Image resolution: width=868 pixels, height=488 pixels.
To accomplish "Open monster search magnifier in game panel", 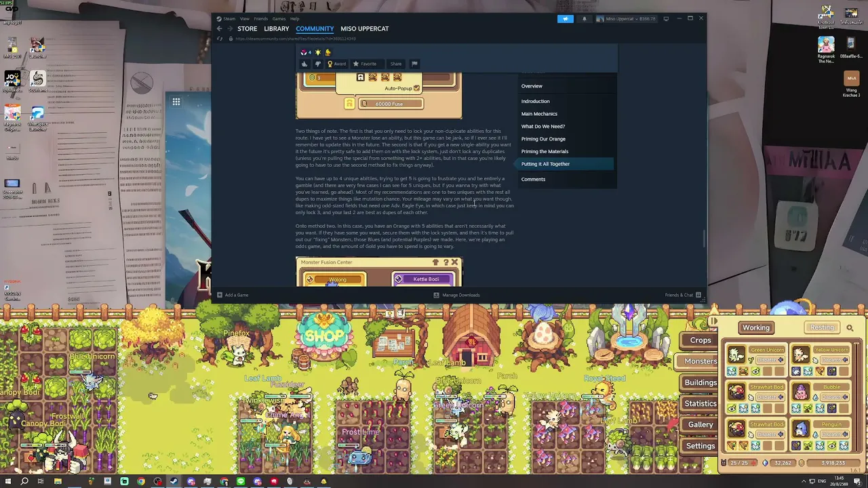I will (x=850, y=328).
